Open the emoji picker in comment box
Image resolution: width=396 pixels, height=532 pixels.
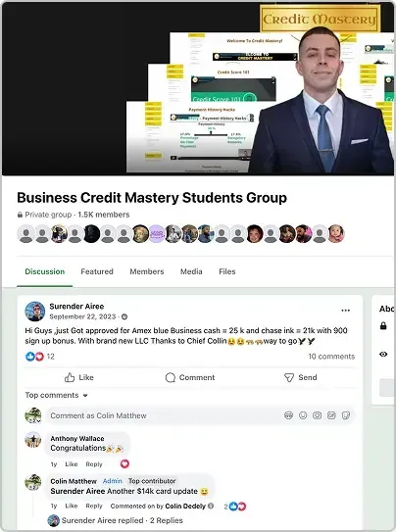[x=303, y=415]
